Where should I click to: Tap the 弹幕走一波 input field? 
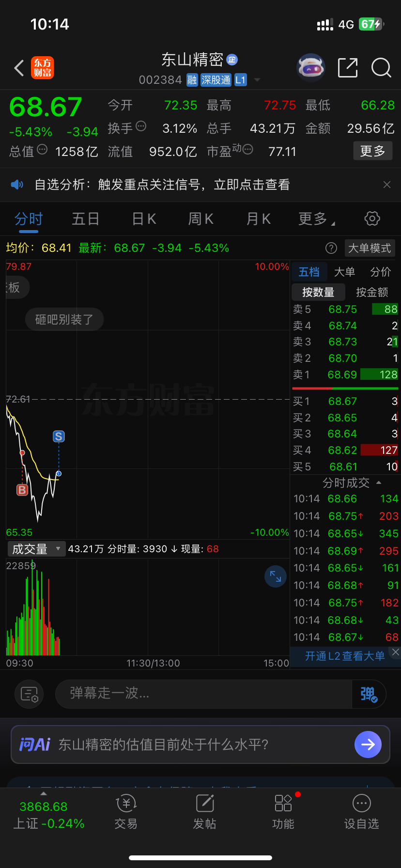pyautogui.click(x=203, y=694)
